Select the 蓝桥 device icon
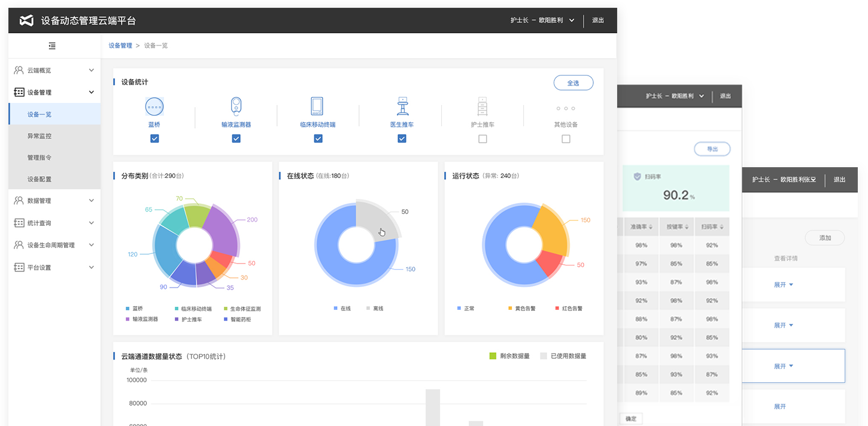This screenshot has height=426, width=868. coord(154,107)
